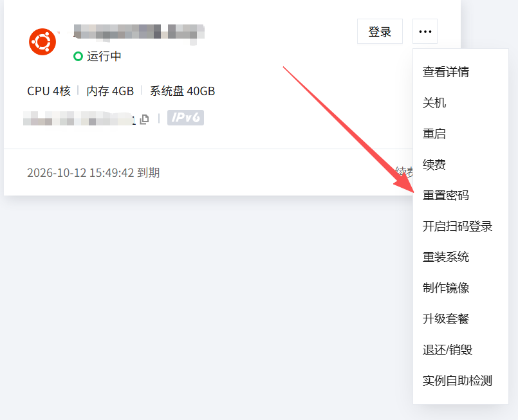The height and width of the screenshot is (420, 518).
Task: Copy the IP address with copy icon
Action: point(144,119)
